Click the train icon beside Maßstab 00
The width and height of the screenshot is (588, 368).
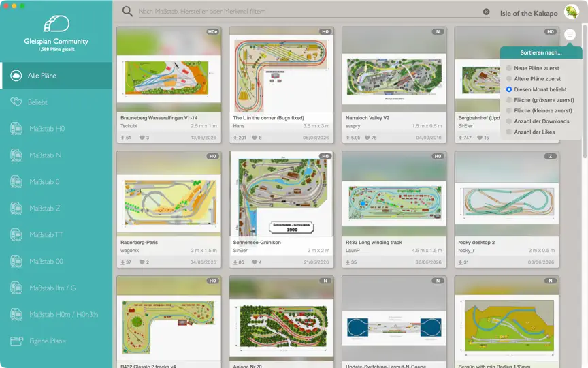click(x=16, y=262)
